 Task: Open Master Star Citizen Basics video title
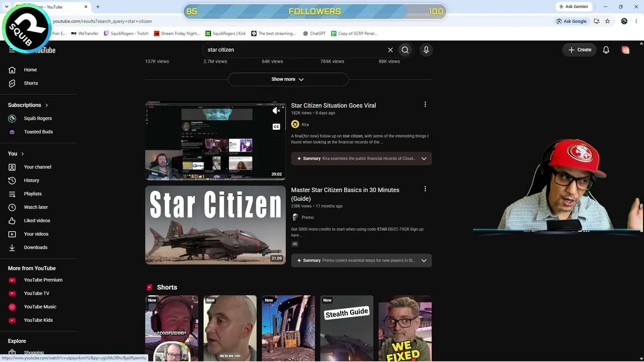[x=345, y=194]
